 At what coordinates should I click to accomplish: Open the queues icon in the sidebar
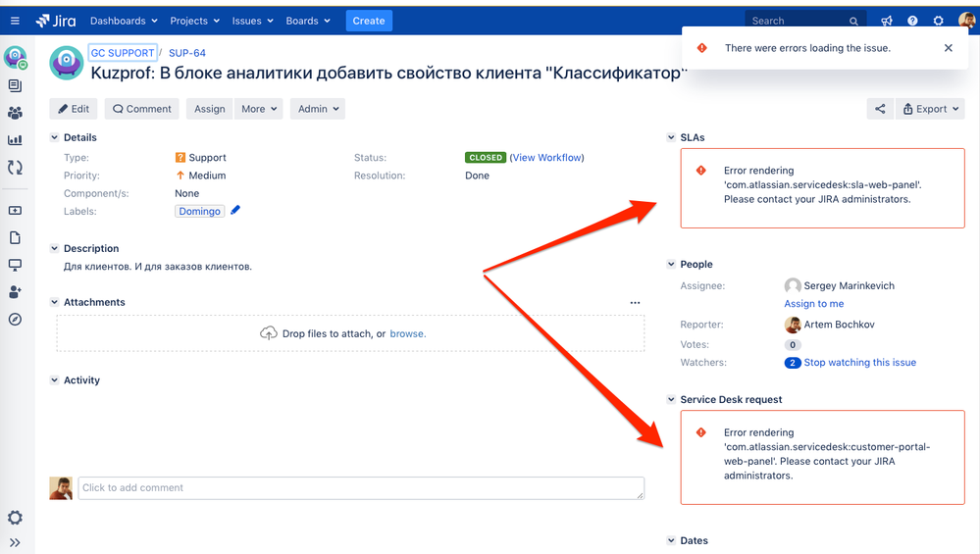(15, 85)
